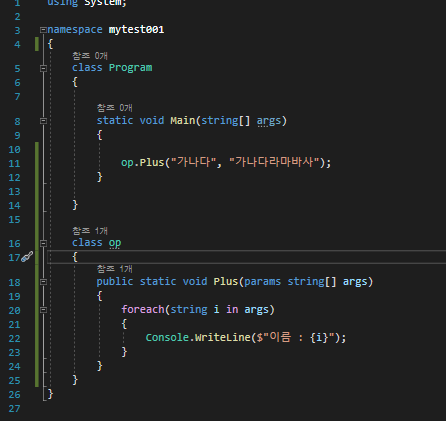Open quick actions screwdriver icon on line 17
The width and height of the screenshot is (446, 421).
click(27, 257)
